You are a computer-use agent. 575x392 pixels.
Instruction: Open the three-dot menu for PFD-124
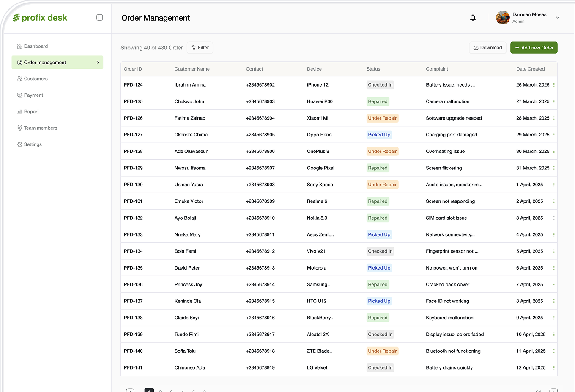tap(554, 85)
